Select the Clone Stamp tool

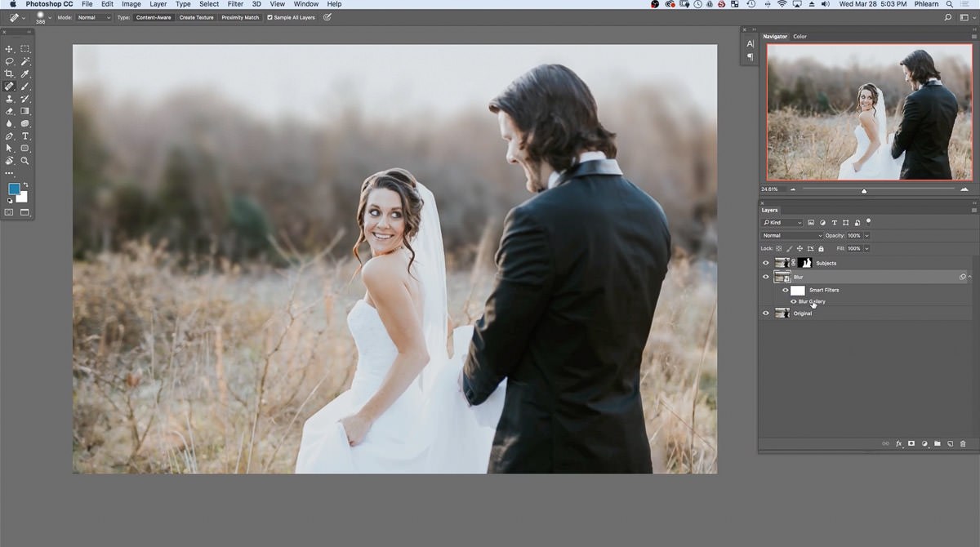tap(10, 99)
